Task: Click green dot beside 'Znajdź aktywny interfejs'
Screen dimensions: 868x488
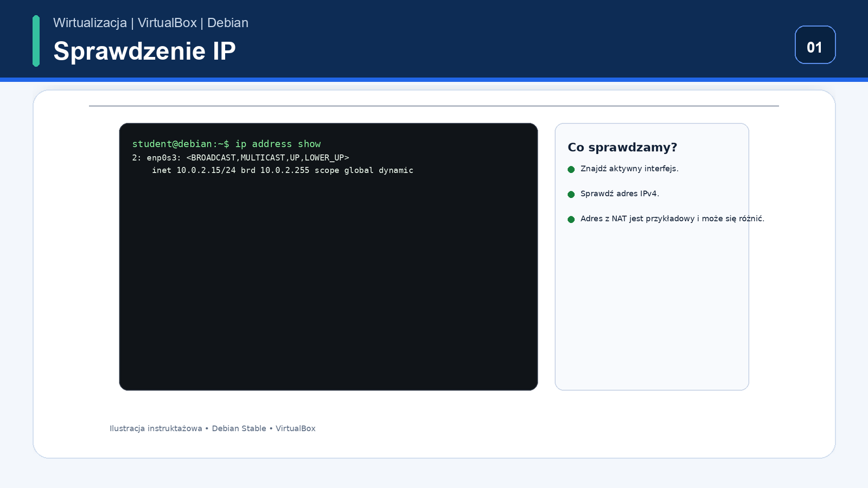Action: (571, 170)
